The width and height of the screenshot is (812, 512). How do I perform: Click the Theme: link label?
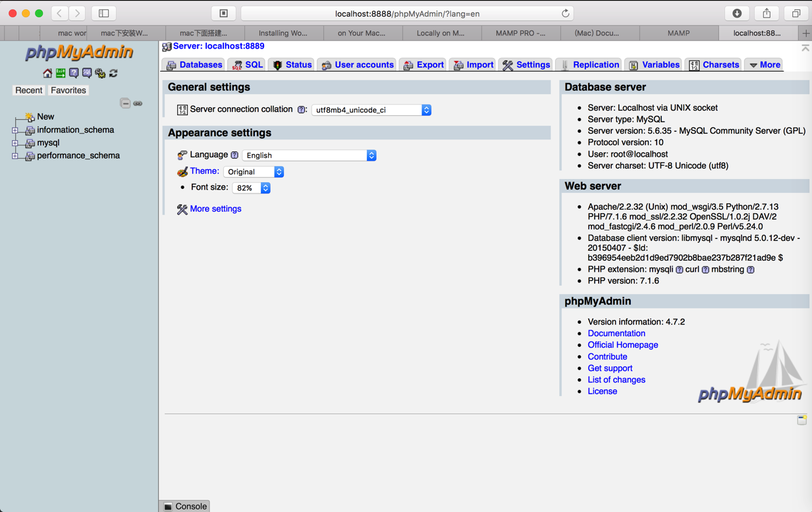point(204,171)
